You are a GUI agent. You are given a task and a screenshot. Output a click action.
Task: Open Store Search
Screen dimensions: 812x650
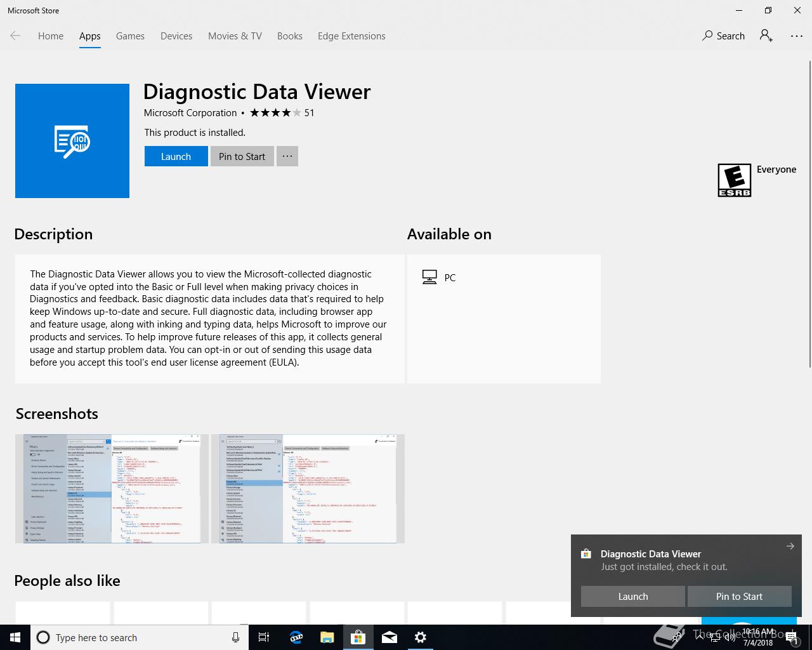[723, 36]
